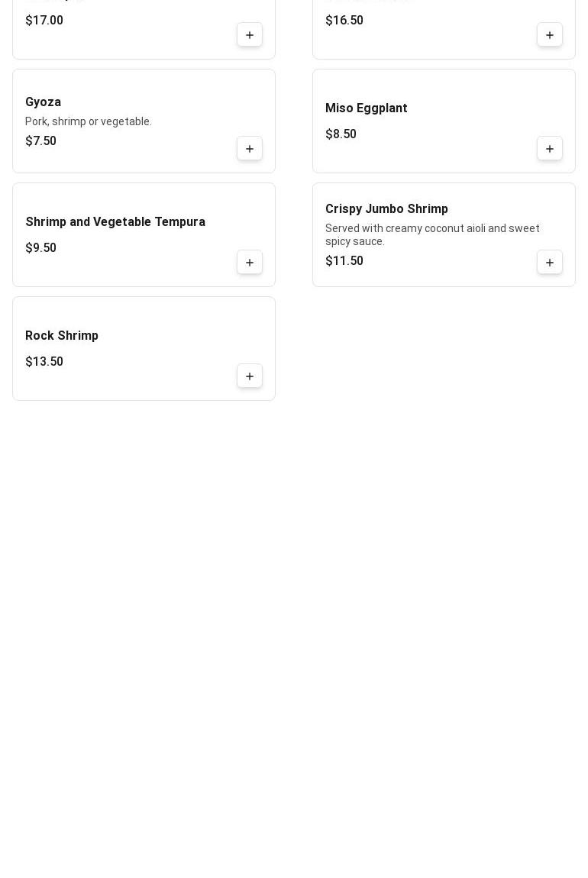This screenshot has width=588, height=878.
Task: Click the $11.50 Crispy Jumbo Shrimp price
Action: [x=344, y=261]
